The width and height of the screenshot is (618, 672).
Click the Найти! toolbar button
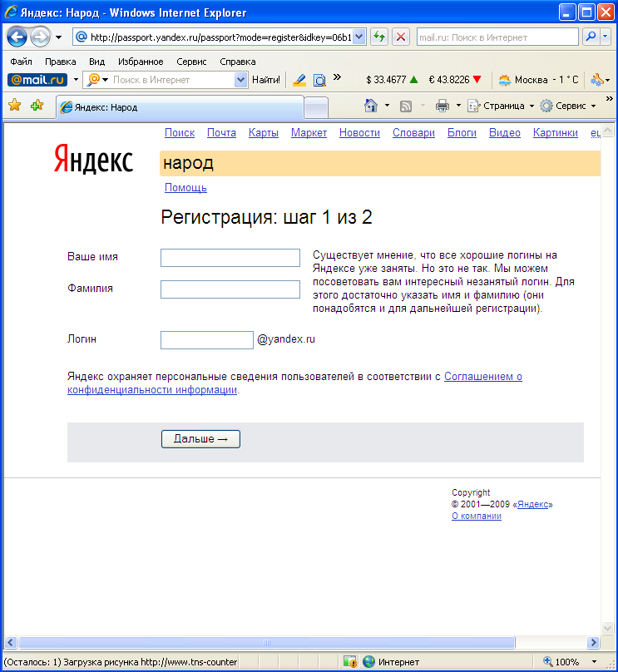click(x=265, y=80)
